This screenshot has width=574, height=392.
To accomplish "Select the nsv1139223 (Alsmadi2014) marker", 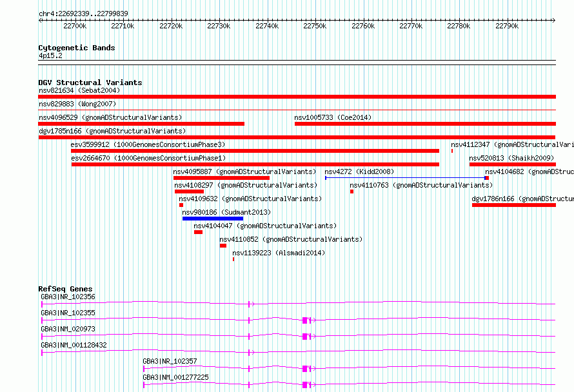I will (x=233, y=259).
